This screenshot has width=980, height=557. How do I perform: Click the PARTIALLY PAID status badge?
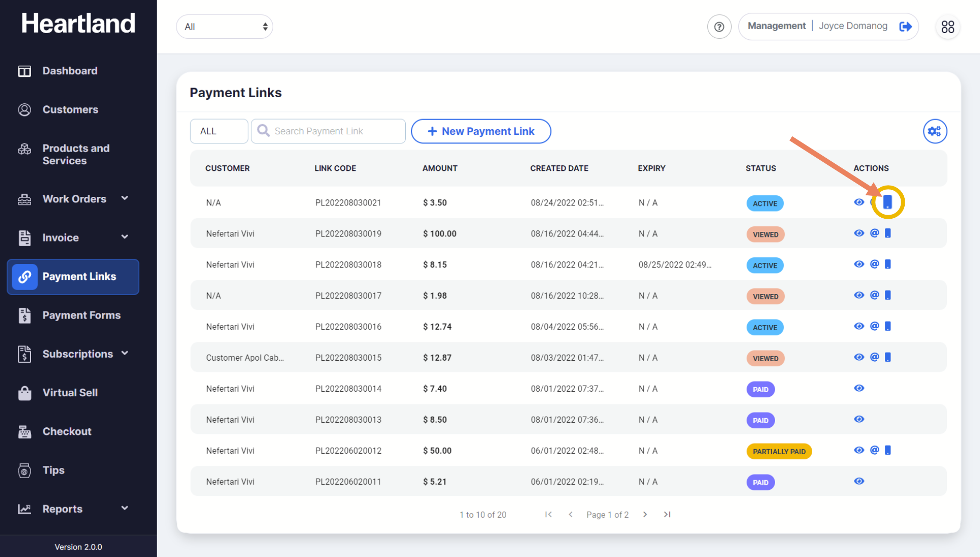(779, 452)
